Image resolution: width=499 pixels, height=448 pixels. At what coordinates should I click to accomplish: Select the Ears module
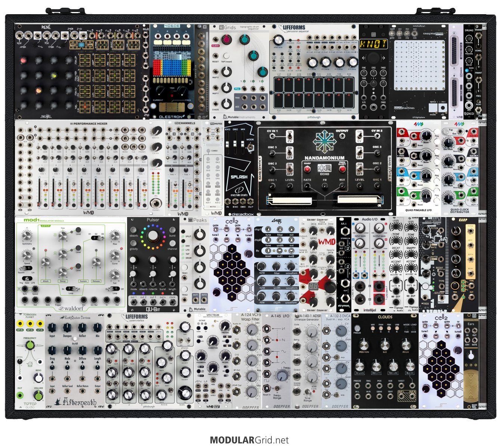click(471, 361)
